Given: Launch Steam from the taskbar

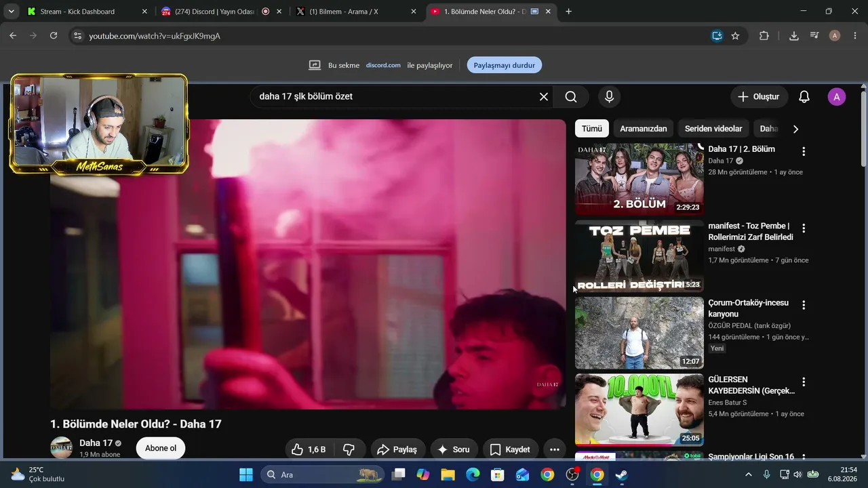Looking at the screenshot, I should pos(621,474).
